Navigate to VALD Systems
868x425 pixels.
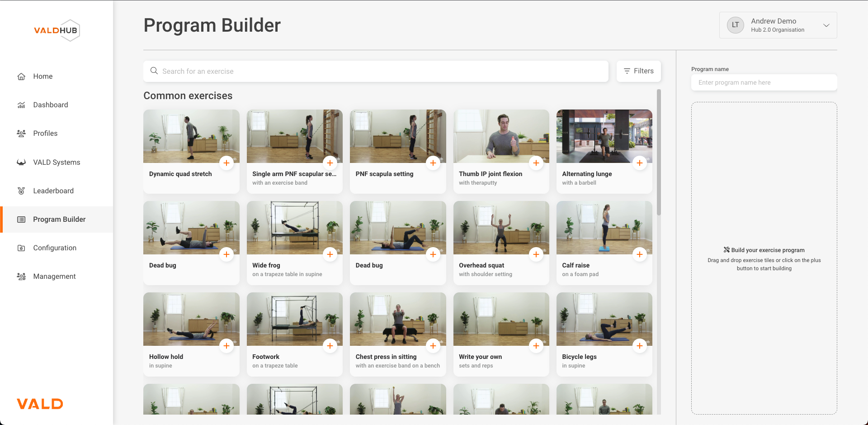(57, 162)
